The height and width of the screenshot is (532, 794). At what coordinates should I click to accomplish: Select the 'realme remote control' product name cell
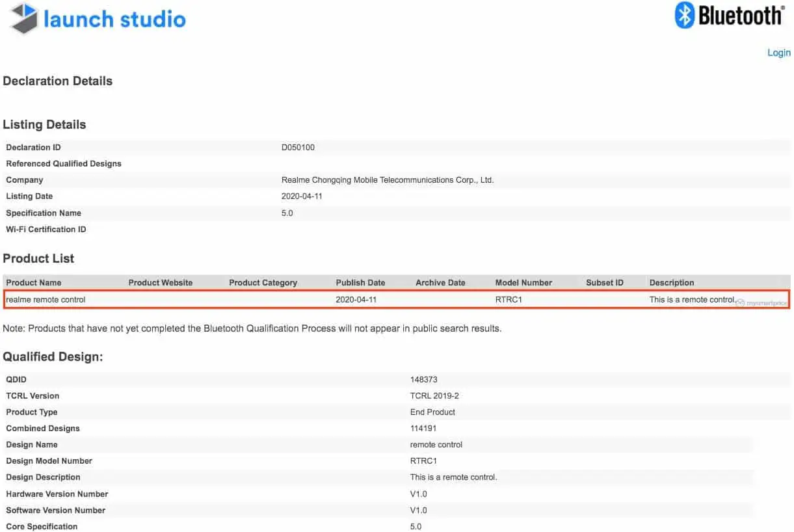click(x=46, y=300)
